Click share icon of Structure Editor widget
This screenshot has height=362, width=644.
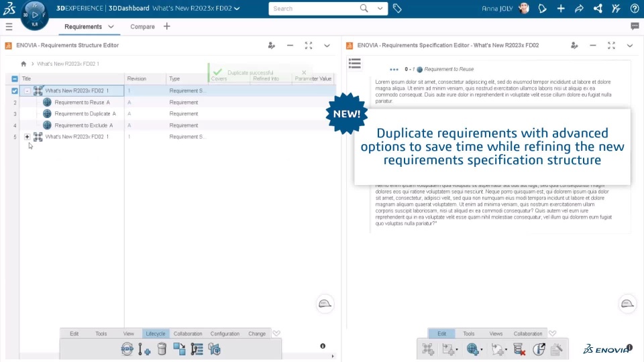[272, 46]
